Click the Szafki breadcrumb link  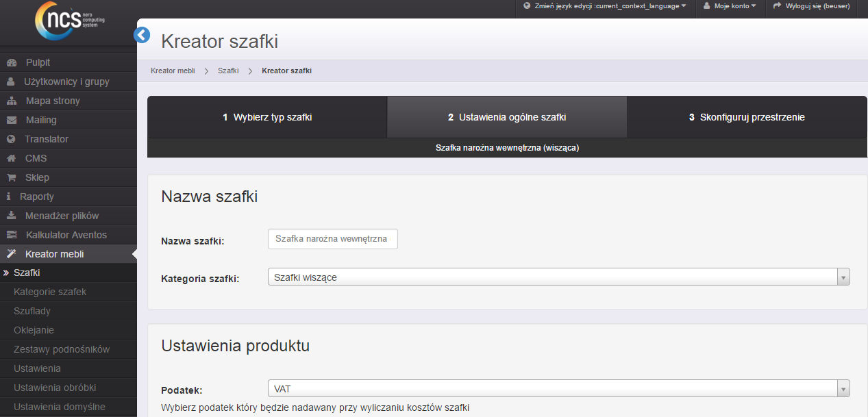click(228, 71)
